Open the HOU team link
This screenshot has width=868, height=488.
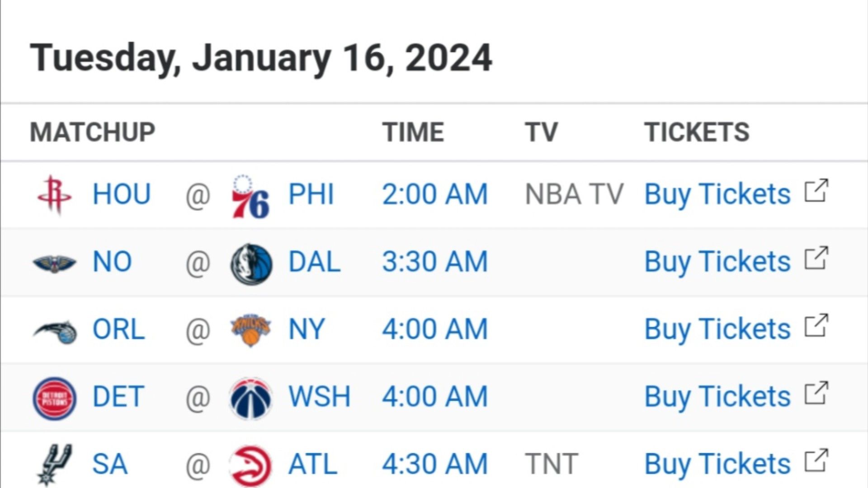(x=121, y=194)
